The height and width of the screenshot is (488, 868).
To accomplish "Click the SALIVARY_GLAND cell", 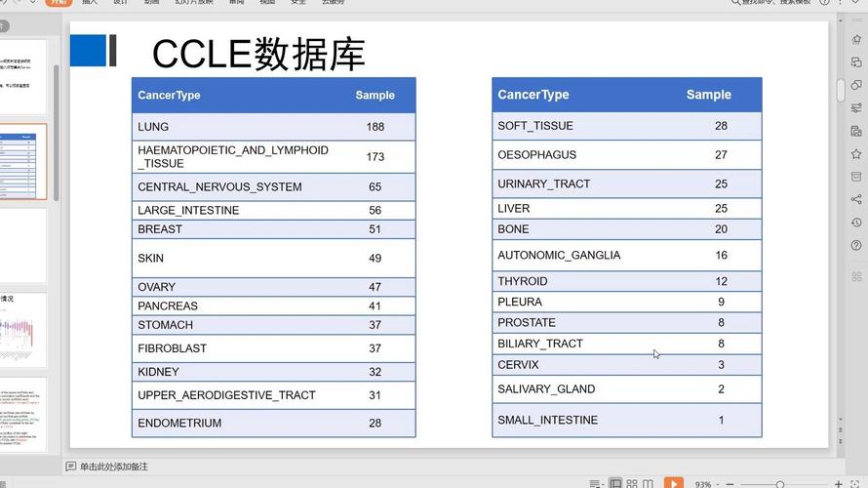I will coord(546,388).
